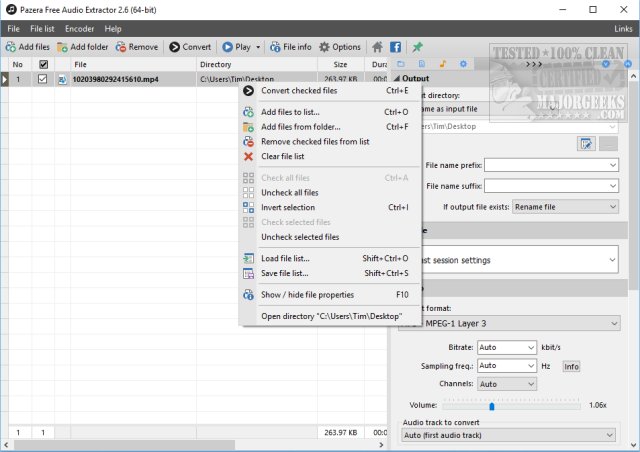
Task: Open the File menu
Action: pos(13,29)
